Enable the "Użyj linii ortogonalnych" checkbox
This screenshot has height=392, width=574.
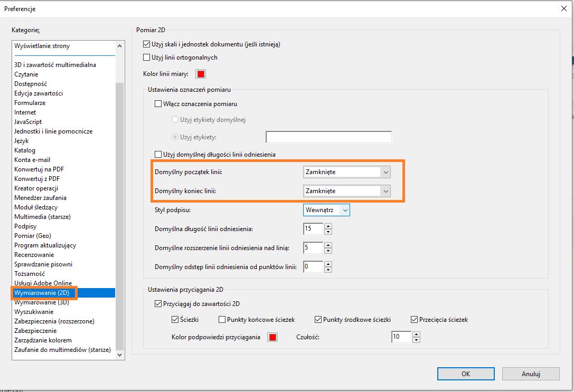click(x=146, y=57)
